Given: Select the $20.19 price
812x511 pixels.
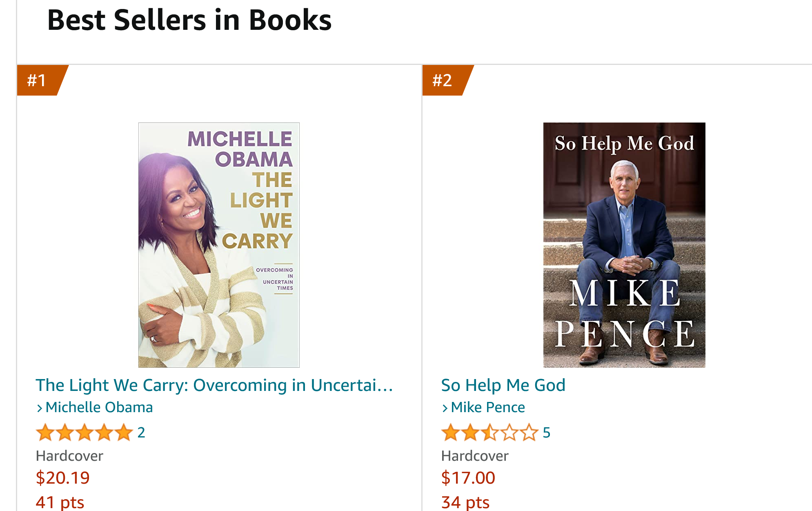Looking at the screenshot, I should 62,478.
